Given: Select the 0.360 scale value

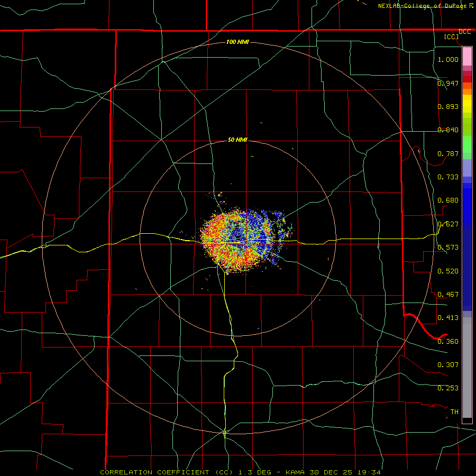Looking at the screenshot, I should [x=448, y=342].
